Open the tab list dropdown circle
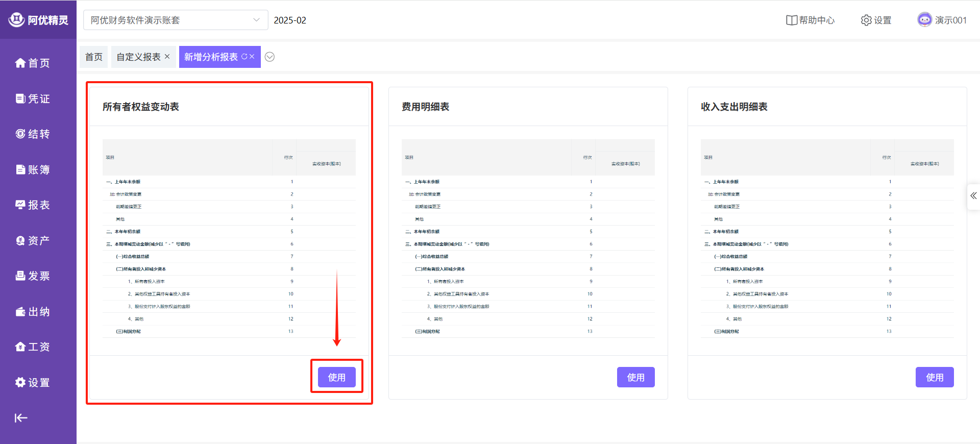 (270, 57)
